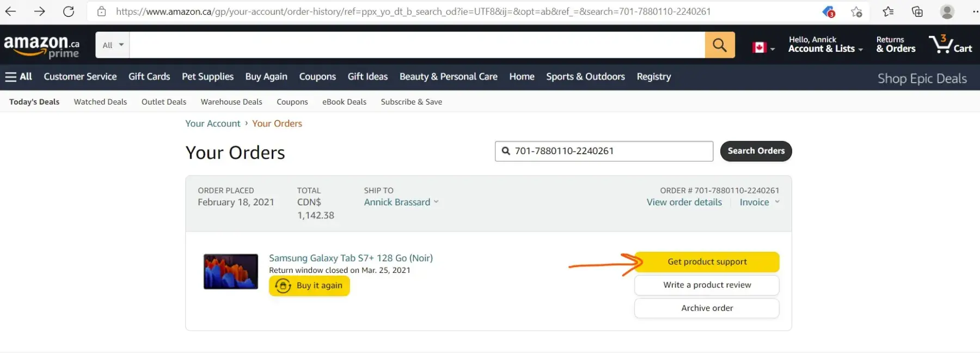Open Sports & Outdoors in nav bar
This screenshot has height=360, width=980.
click(585, 77)
